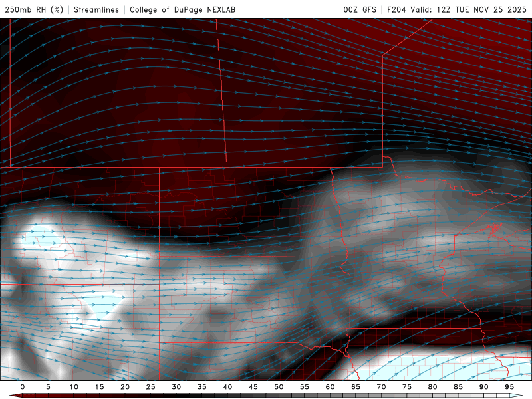Select the "90" color scale label
The height and width of the screenshot is (399, 532).
coord(483,387)
